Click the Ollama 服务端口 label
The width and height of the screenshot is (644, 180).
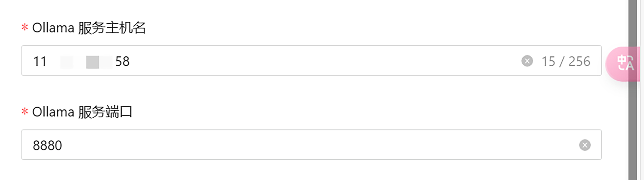(82, 112)
